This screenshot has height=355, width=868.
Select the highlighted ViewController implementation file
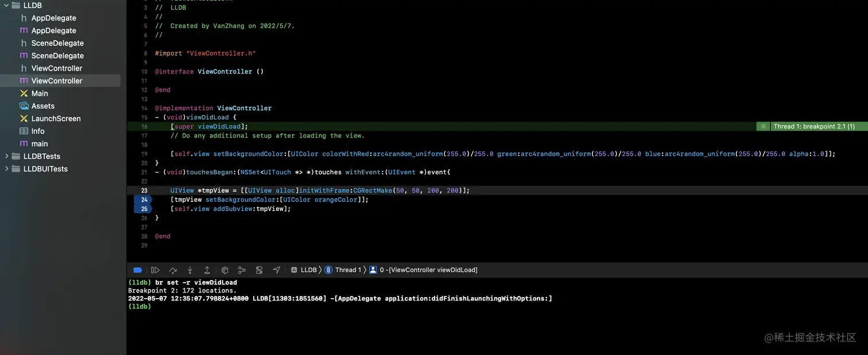(60, 81)
